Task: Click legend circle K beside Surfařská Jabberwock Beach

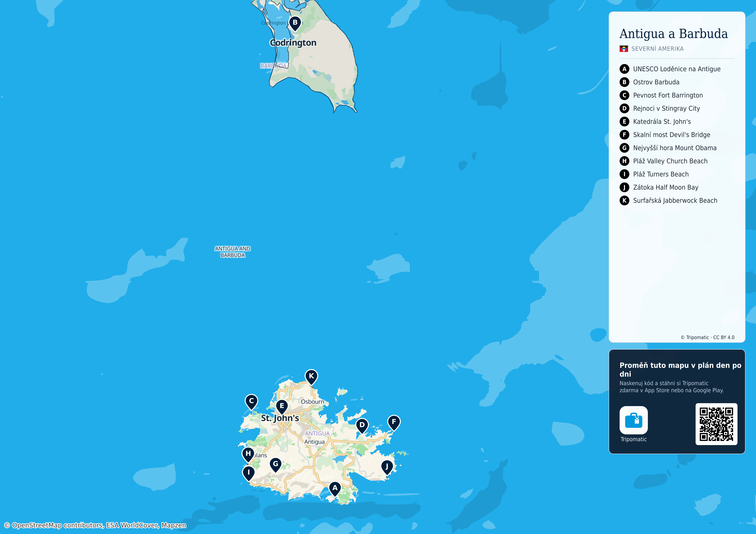Action: 624,200
